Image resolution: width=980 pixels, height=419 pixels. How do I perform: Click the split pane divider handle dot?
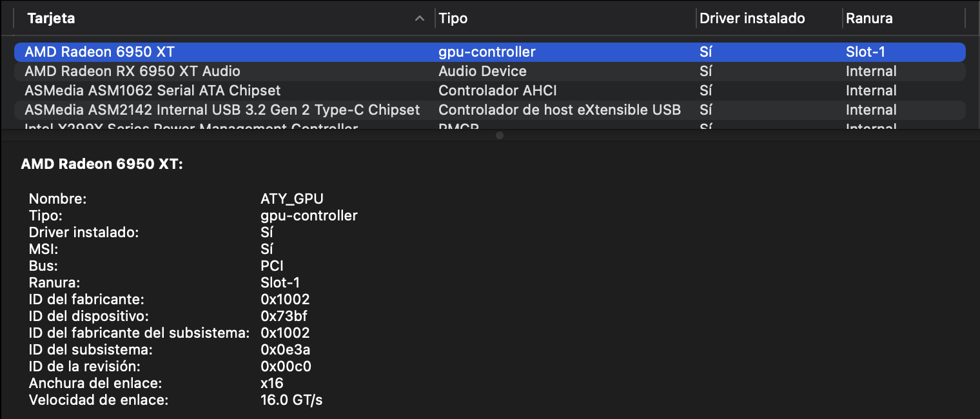[500, 135]
